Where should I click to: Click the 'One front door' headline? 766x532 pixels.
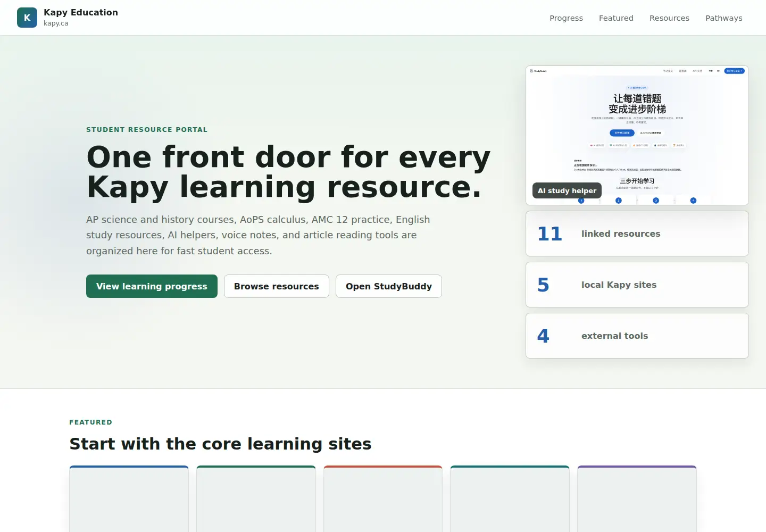pos(288,172)
